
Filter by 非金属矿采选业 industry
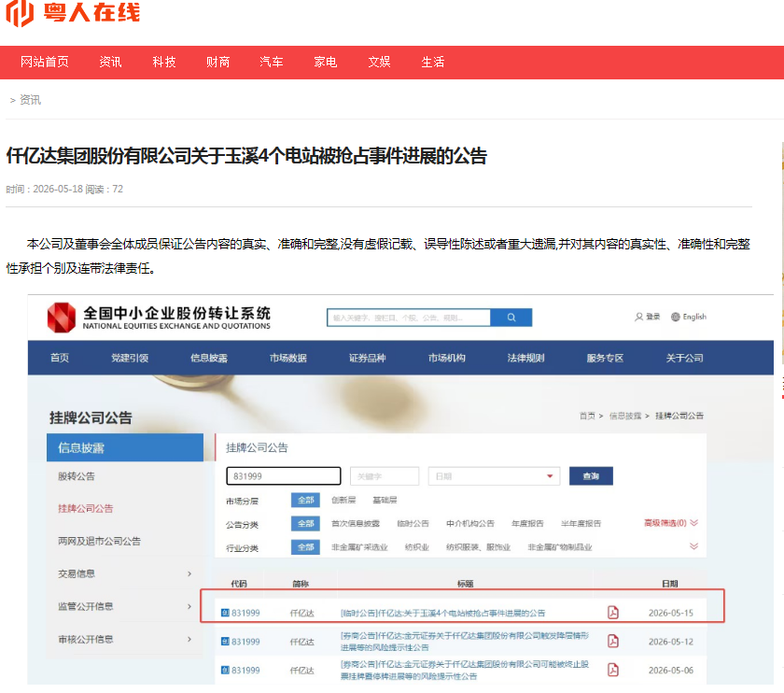pos(359,547)
